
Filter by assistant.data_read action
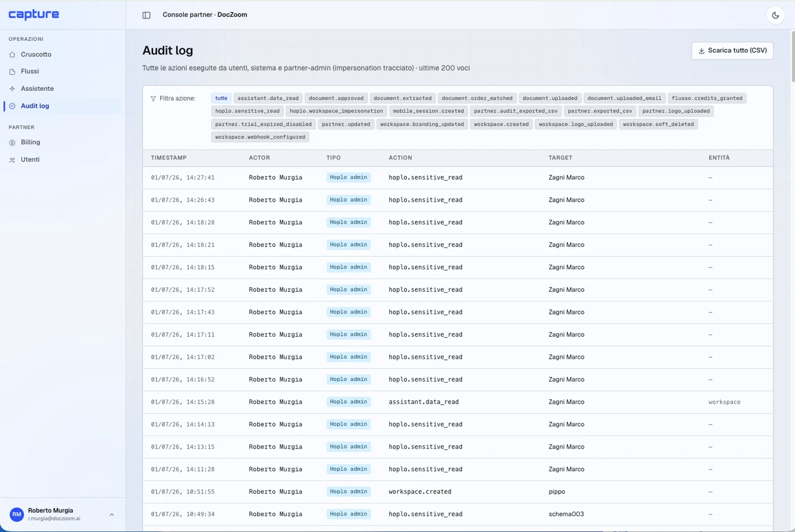tap(268, 98)
